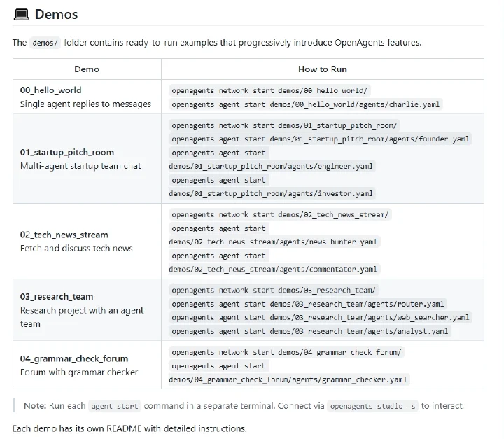This screenshot has height=439, width=504.
Task: Click 01_startup_pitch_room demo name
Action: pyautogui.click(x=67, y=152)
